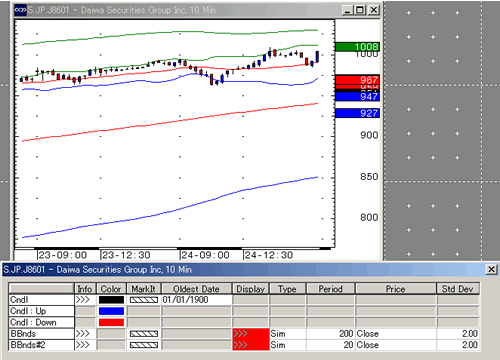Toggle the BBnds#2 Display red arrows cell
Image resolution: width=500 pixels, height=360 pixels.
click(x=251, y=345)
